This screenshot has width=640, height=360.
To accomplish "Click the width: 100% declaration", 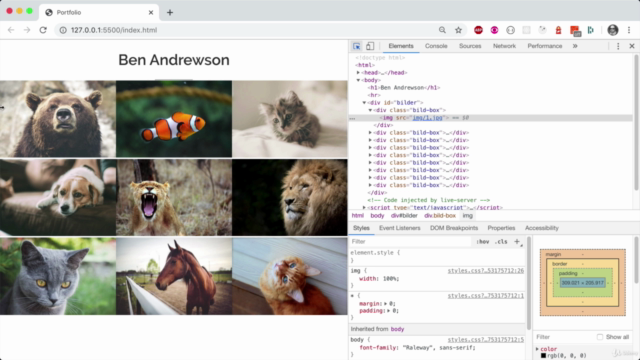I will pyautogui.click(x=379, y=279).
